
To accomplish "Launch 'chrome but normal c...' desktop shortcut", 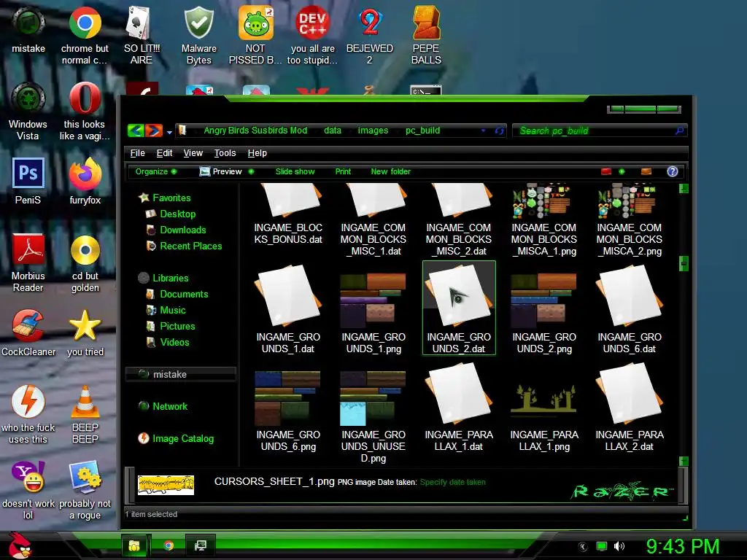I will click(x=85, y=36).
